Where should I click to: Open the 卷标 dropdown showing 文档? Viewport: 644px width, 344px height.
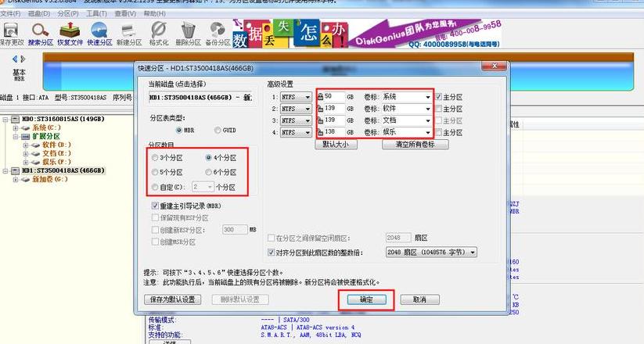click(428, 121)
